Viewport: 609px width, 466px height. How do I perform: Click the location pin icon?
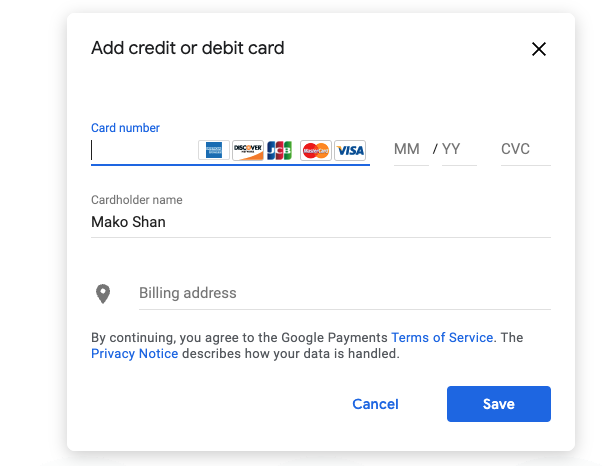point(102,294)
